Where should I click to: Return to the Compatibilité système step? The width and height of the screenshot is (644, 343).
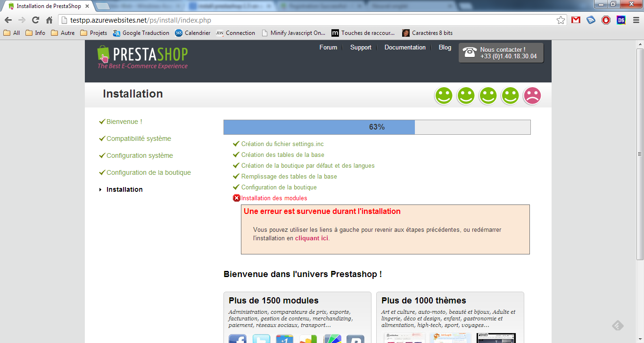point(139,139)
